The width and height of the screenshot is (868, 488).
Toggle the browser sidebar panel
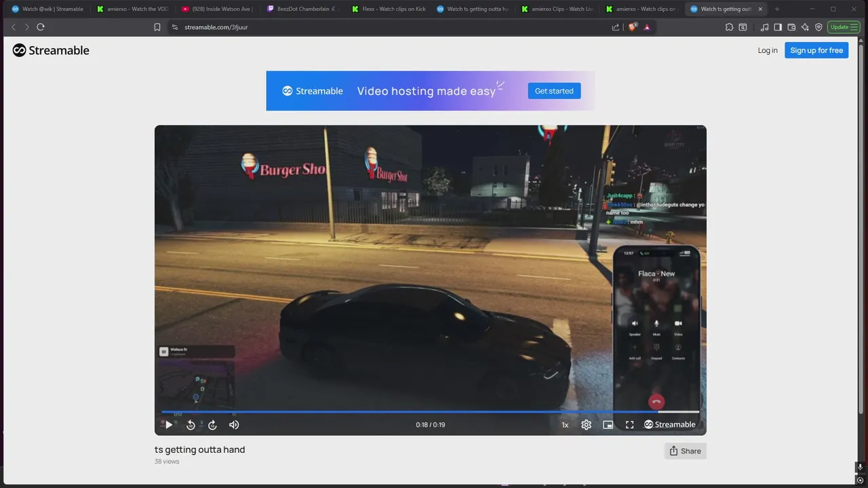tap(778, 27)
